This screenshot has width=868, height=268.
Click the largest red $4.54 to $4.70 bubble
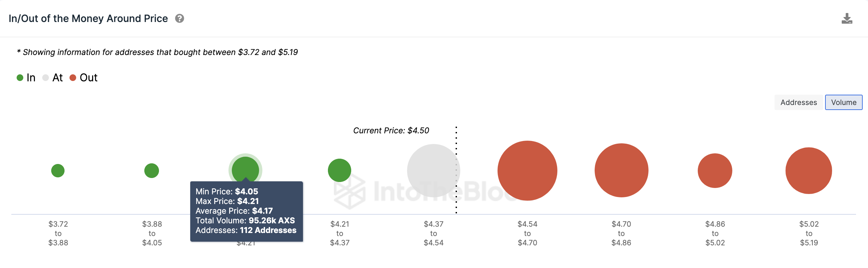click(x=527, y=170)
